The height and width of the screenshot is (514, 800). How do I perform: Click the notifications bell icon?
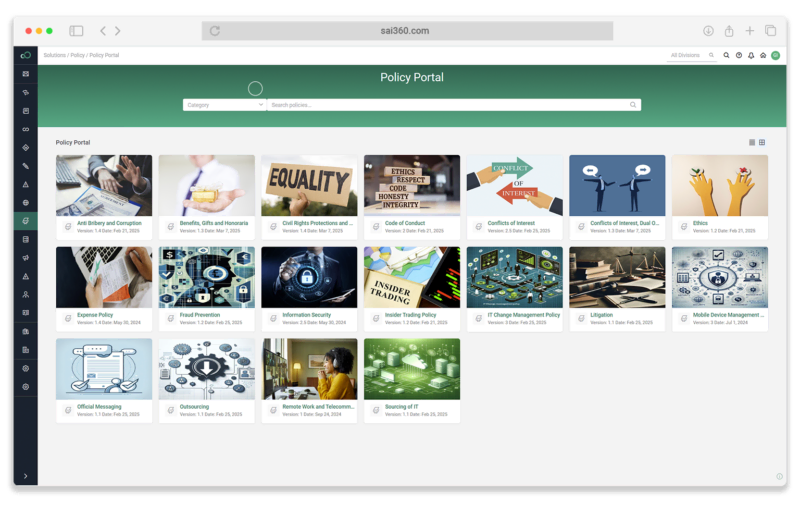(751, 56)
